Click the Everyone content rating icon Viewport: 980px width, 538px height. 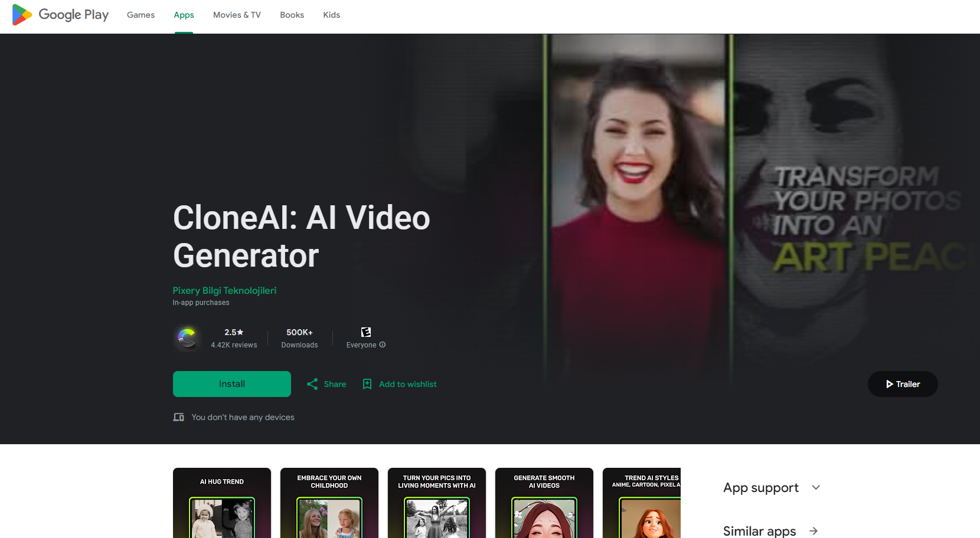pos(366,332)
